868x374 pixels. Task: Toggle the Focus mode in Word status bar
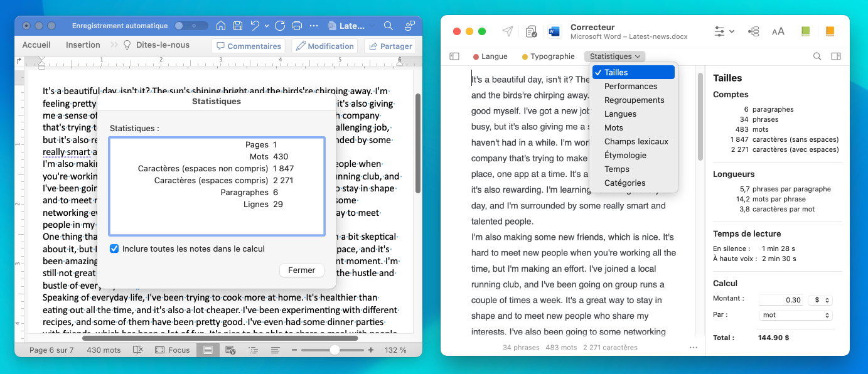pos(173,350)
